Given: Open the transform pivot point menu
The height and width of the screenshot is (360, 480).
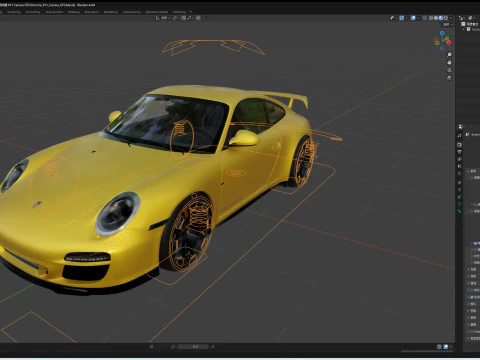Looking at the screenshot, I should (x=175, y=18).
